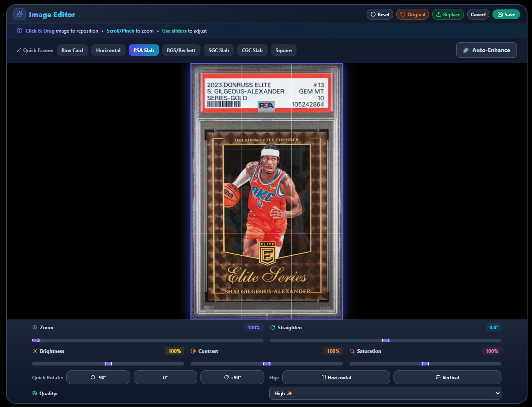Save the edited image
Image resolution: width=532 pixels, height=407 pixels.
click(506, 14)
